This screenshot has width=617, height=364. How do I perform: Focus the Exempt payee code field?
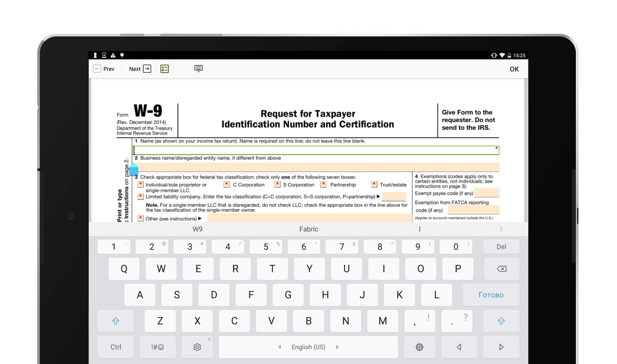(x=487, y=193)
